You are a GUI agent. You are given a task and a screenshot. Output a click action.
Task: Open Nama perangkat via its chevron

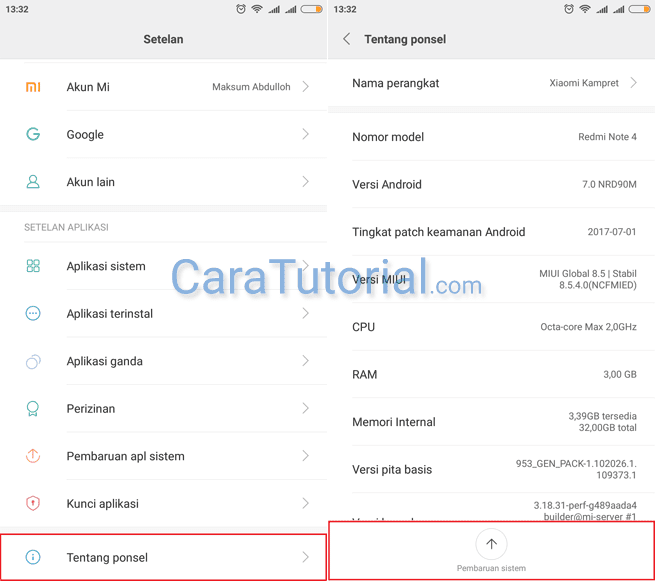(633, 83)
